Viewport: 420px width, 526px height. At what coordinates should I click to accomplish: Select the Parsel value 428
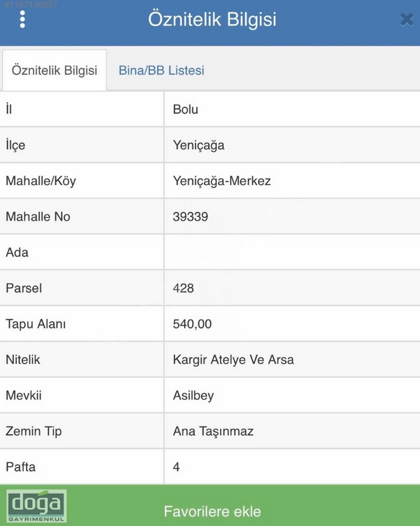[183, 288]
